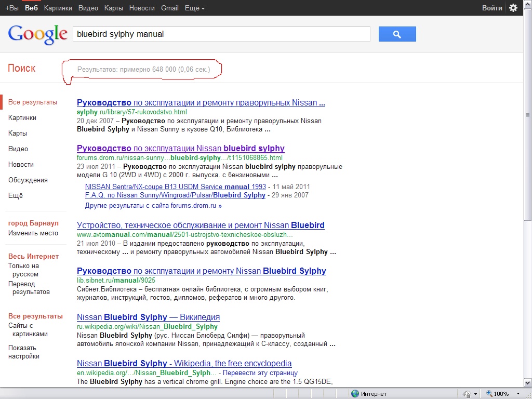Select Картинки filter in left sidebar

coord(22,118)
